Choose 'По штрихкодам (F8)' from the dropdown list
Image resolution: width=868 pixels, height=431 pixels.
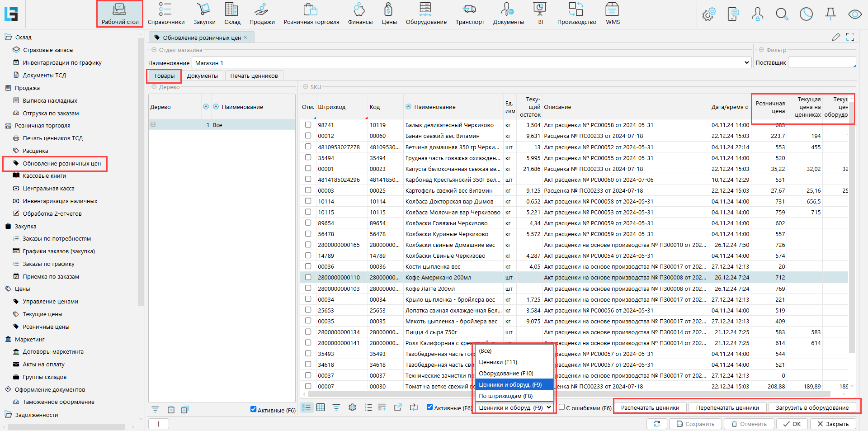[505, 396]
